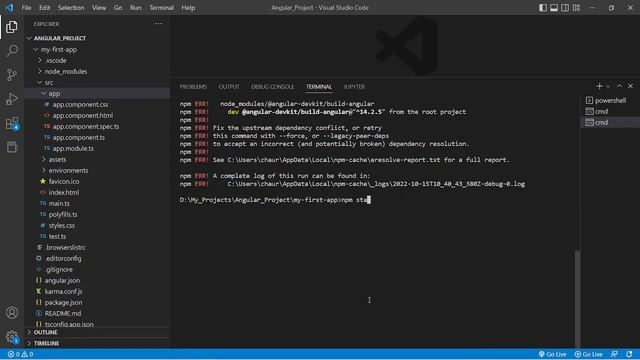Collapse the src folder
This screenshot has width=640, height=360.
pos(97,82)
